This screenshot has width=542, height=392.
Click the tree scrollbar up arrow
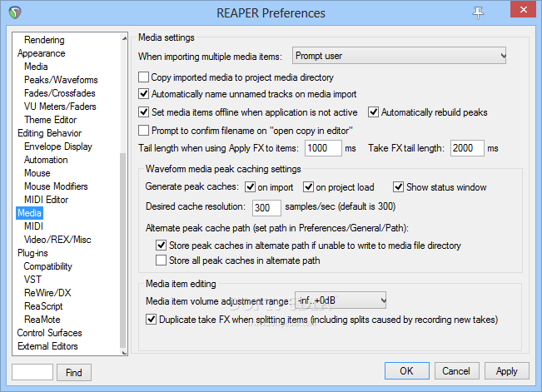click(x=124, y=38)
